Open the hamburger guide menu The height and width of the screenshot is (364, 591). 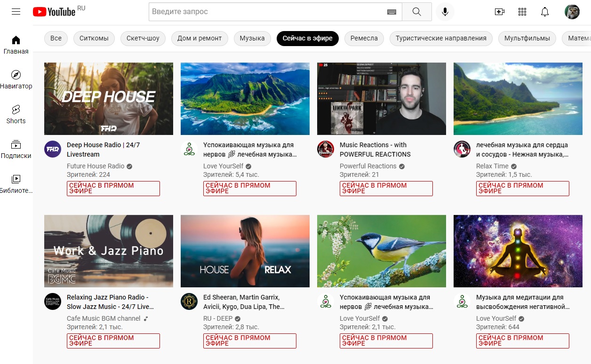[16, 12]
